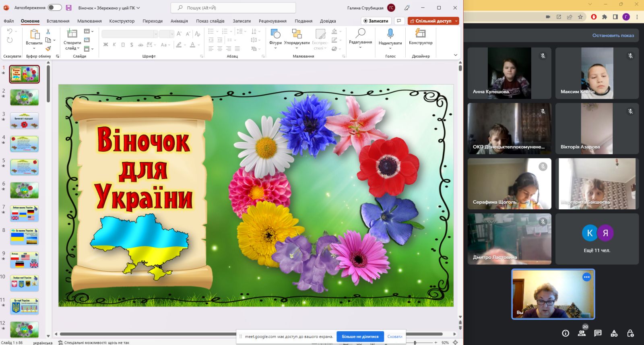
Task: Expand the Shared access (Спільний доступ) dropdown arrow
Action: click(456, 21)
